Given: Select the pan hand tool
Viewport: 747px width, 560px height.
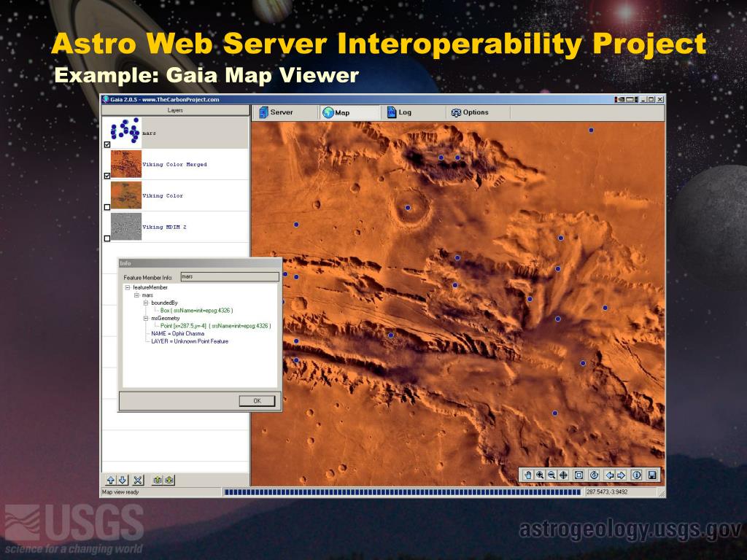Looking at the screenshot, I should click(527, 475).
